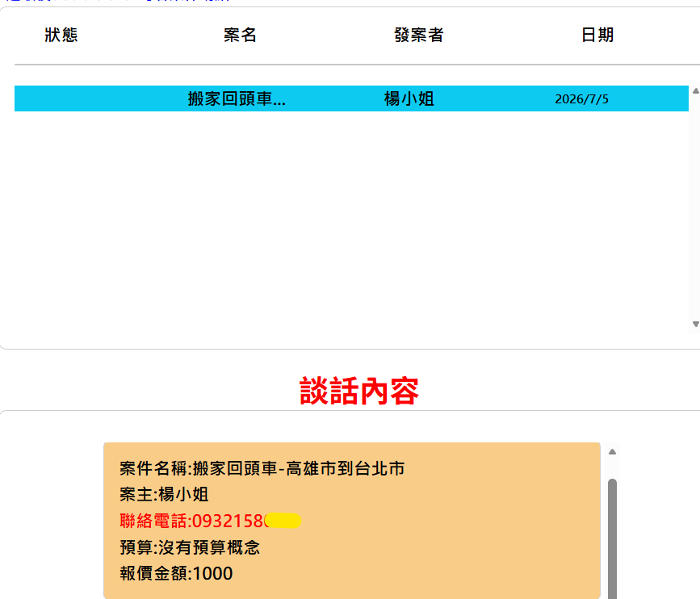Click the case list scrollbar down arrow
The height and width of the screenshot is (599, 700).
(x=695, y=324)
